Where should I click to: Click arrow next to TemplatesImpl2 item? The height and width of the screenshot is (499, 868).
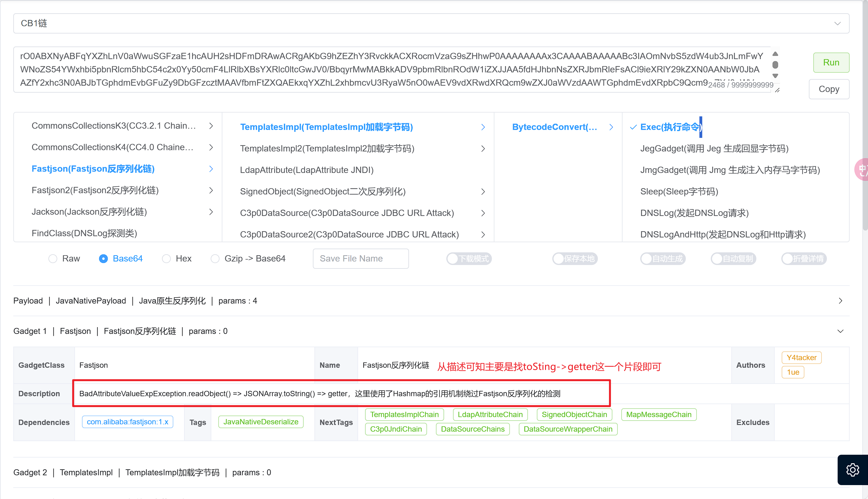tap(483, 149)
